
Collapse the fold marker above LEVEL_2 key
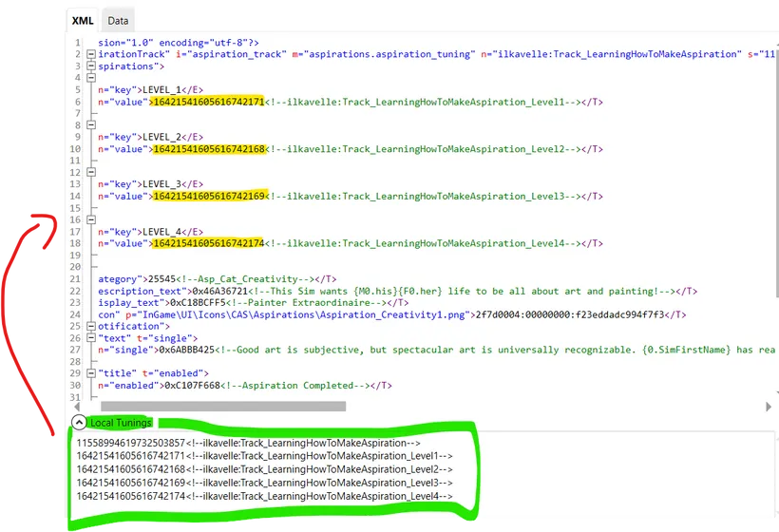coord(91,124)
